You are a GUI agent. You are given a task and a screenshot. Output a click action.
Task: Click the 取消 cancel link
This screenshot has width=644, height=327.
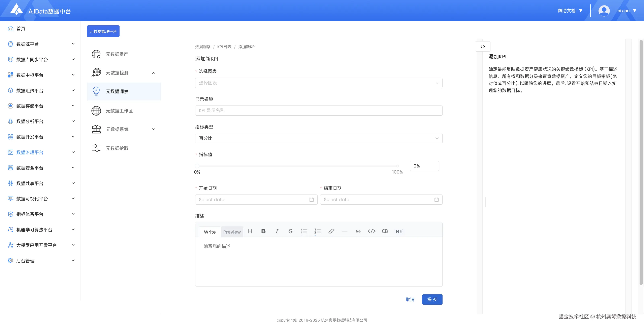click(410, 299)
